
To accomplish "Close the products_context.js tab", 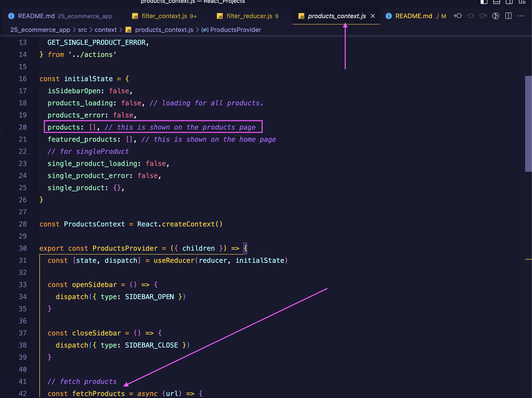I will point(373,16).
